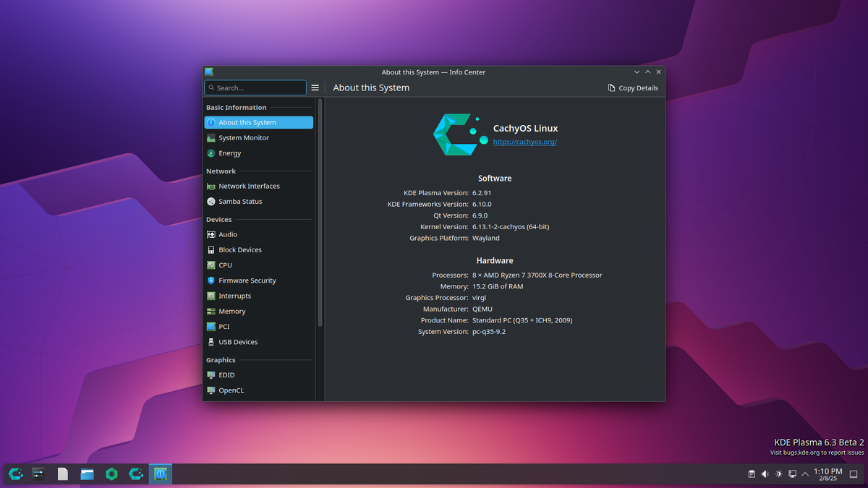
Task: Select the Energy sidebar item
Action: pyautogui.click(x=230, y=153)
